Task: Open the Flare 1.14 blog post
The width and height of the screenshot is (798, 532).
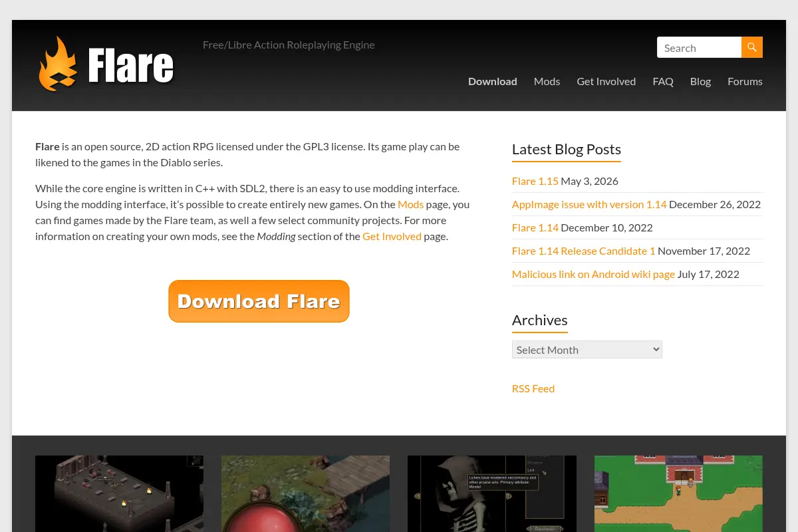Action: (535, 227)
